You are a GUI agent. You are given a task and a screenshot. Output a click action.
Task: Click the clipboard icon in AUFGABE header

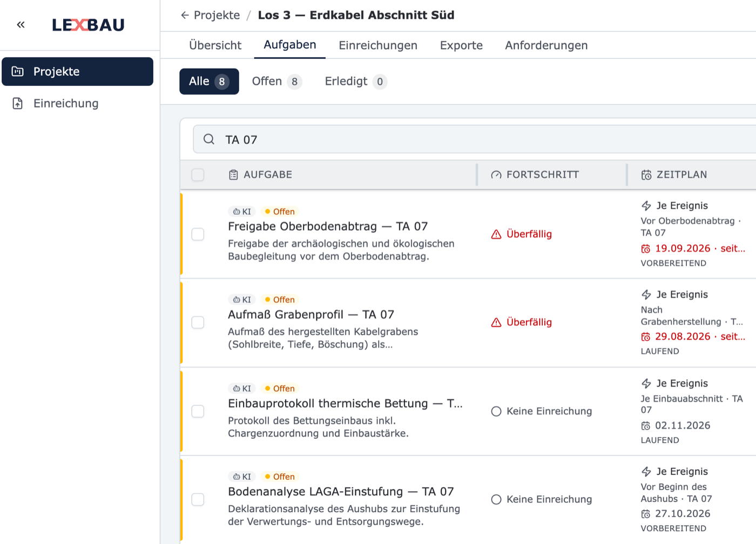(x=233, y=174)
